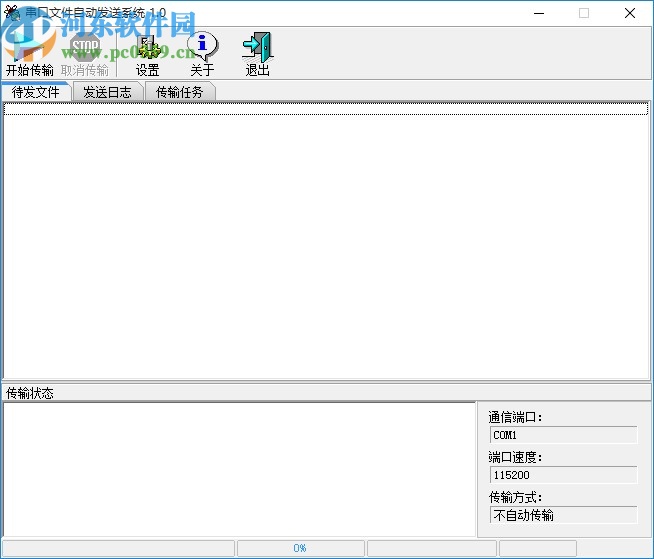The image size is (654, 559).
Task: Open the 设置 settings tool
Action: coord(148,54)
